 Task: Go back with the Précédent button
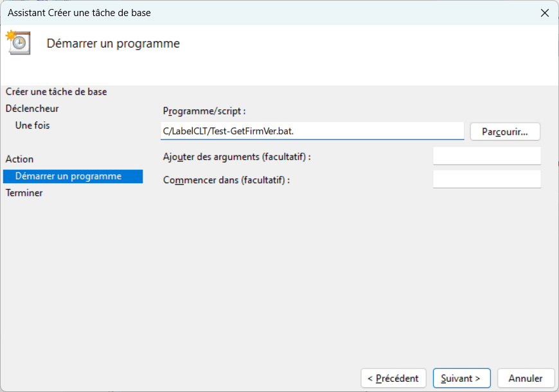coord(393,379)
